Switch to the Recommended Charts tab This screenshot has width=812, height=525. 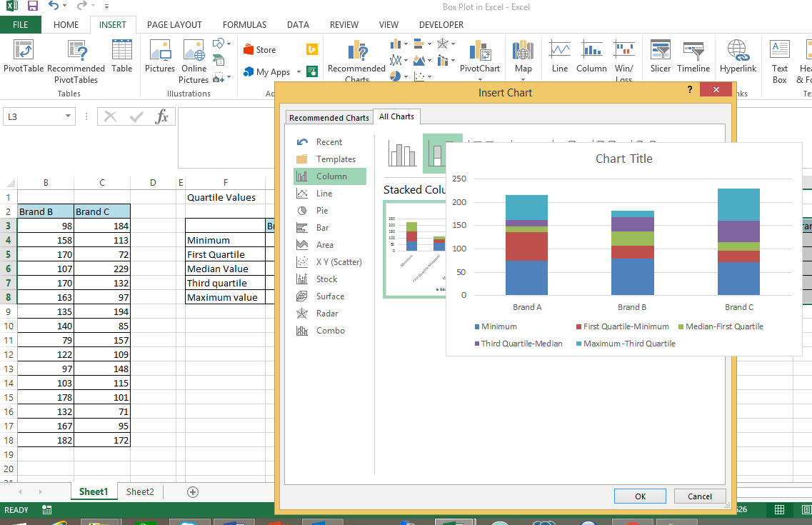(329, 117)
